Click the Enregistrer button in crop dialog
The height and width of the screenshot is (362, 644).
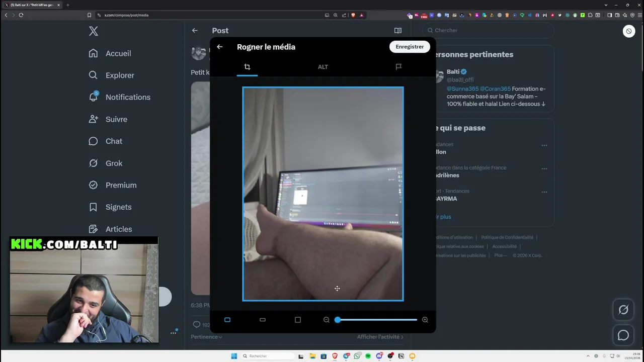coord(410,47)
